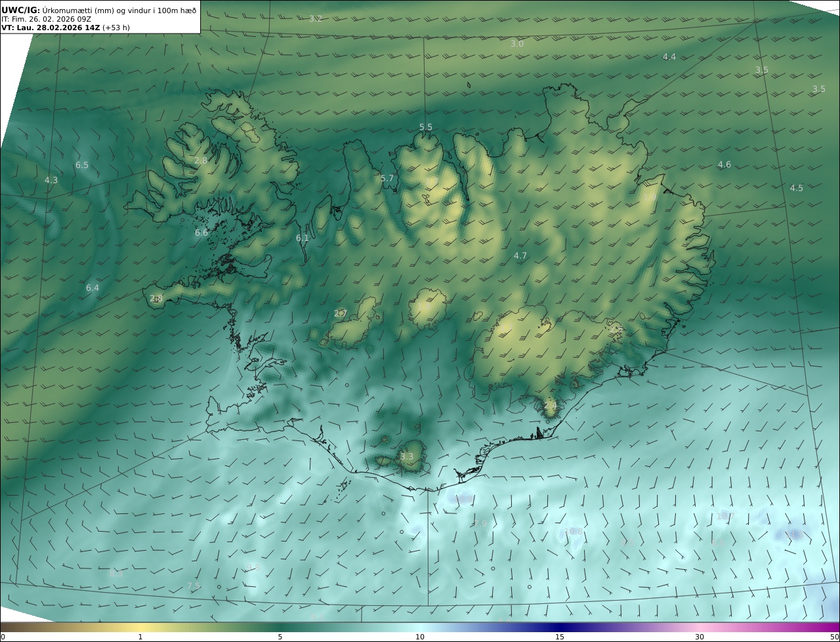840x642 pixels.
Task: Click the 6.1 value on the map
Action: click(302, 238)
